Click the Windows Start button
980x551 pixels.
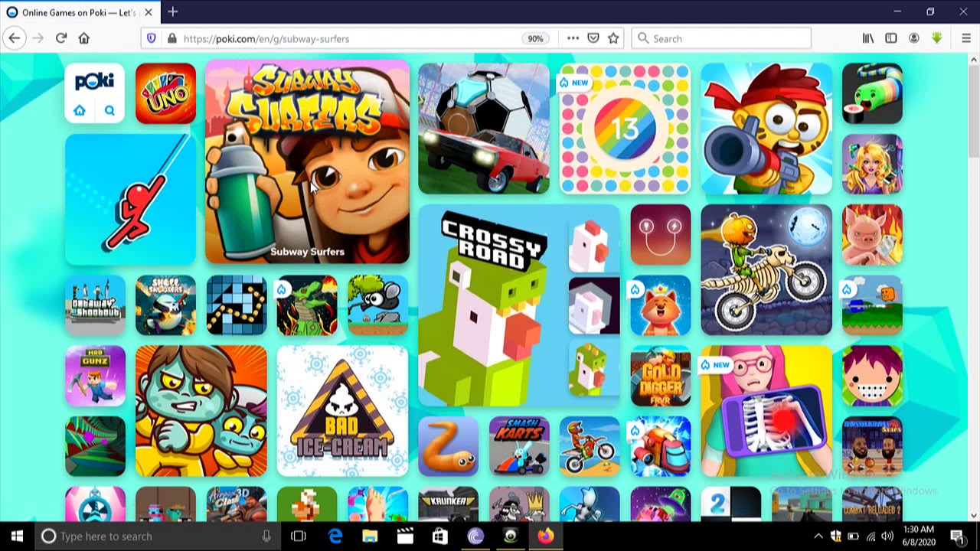(17, 536)
